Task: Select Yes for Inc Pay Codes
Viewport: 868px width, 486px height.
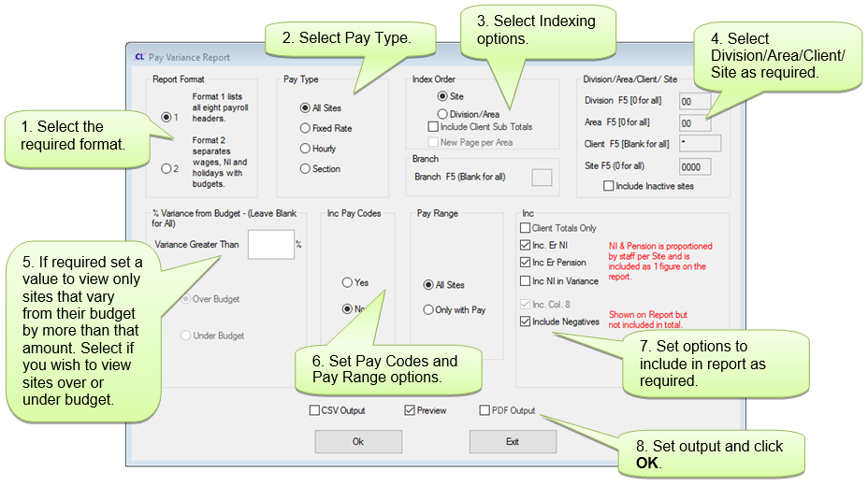Action: pyautogui.click(x=347, y=282)
